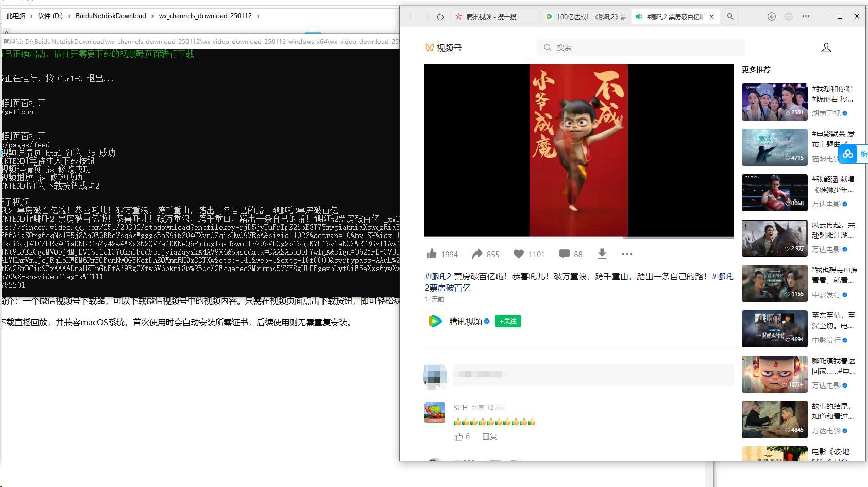Screen dimensions: 868x487
Task: Open the browser search magnifier icon
Action: 730,16
